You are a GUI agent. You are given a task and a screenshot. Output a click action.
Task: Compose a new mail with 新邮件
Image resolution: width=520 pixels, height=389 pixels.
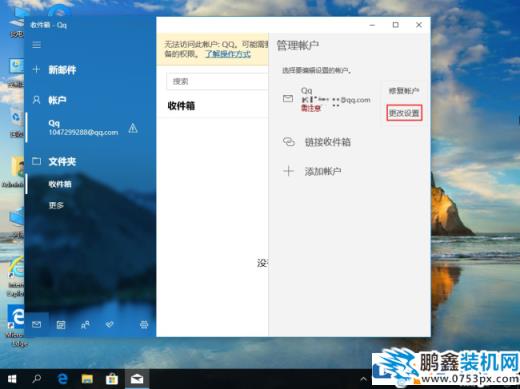(62, 70)
